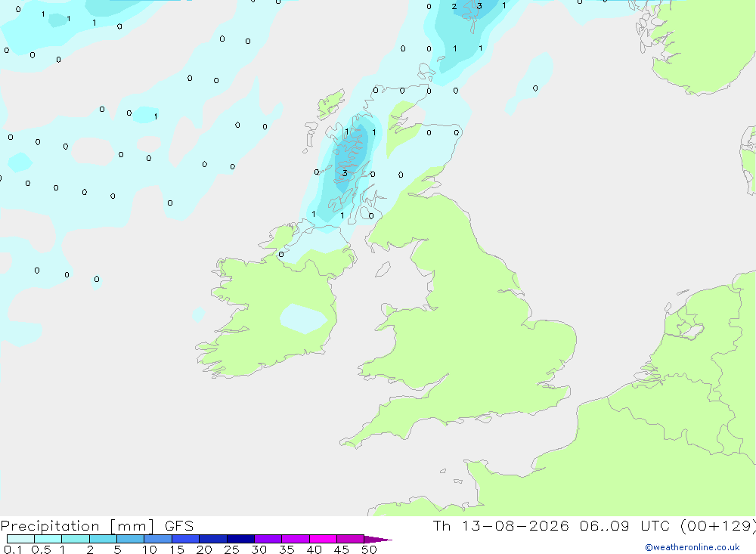This screenshot has height=554, width=756.
Task: Click the '2' value on the map's upper edge
Action: [x=454, y=6]
